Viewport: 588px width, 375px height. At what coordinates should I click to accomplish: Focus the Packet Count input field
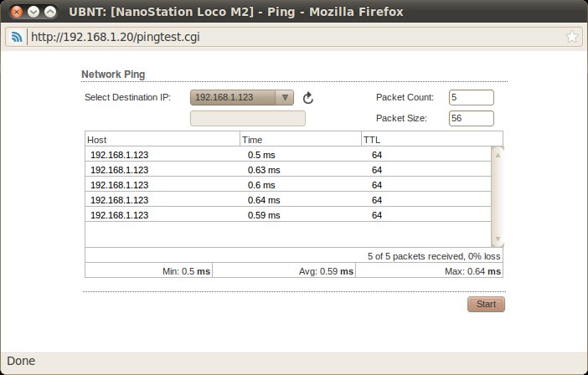pyautogui.click(x=472, y=97)
